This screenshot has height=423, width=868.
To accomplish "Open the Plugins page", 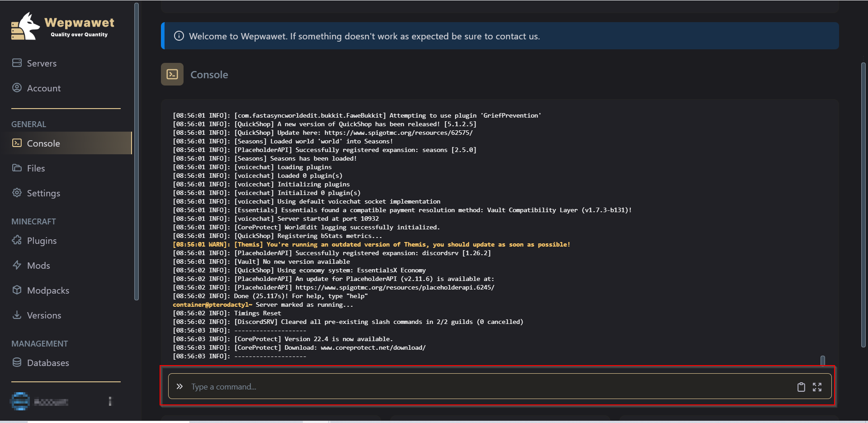I will (x=42, y=241).
